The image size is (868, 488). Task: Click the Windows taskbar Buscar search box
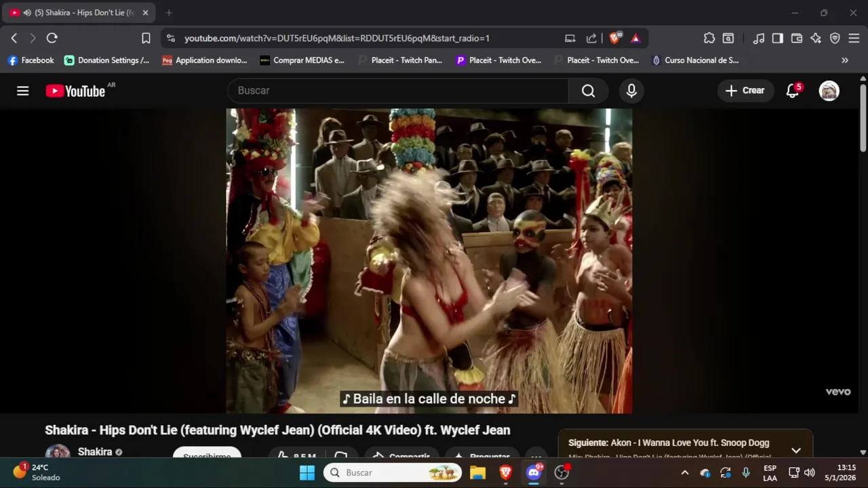pyautogui.click(x=393, y=473)
